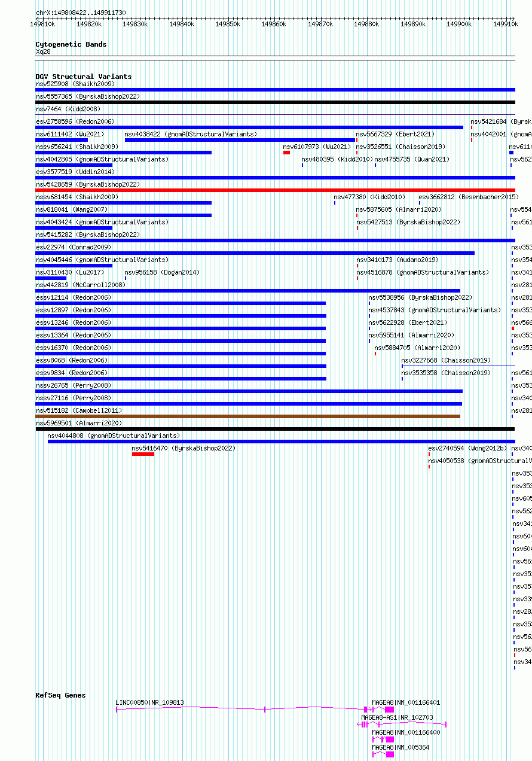The height and width of the screenshot is (761, 532).
Task: Select variant label nsv5884705 (Almarri2020)
Action: [418, 348]
